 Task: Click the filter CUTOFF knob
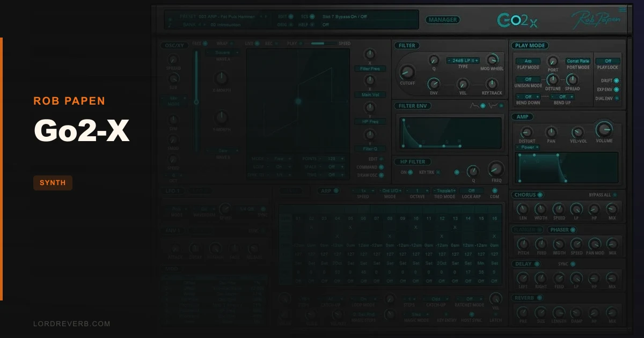[407, 72]
